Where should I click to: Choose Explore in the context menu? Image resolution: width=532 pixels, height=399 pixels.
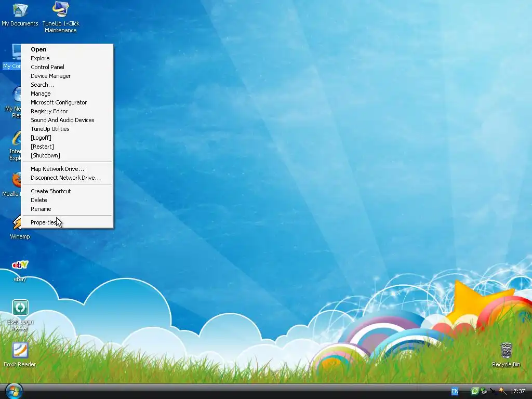pos(67,58)
